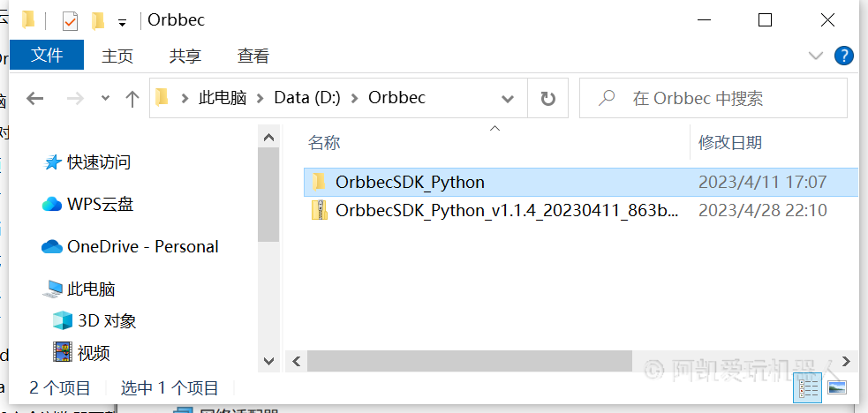Image resolution: width=868 pixels, height=413 pixels.
Task: Click New folder icon in quick access toolbar
Action: coord(98,21)
